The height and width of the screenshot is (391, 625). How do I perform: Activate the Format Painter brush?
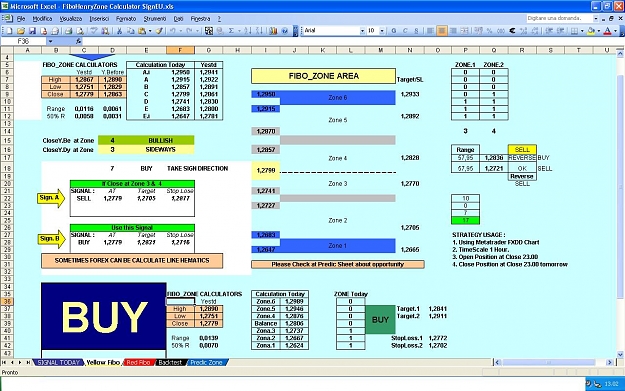(x=159, y=31)
